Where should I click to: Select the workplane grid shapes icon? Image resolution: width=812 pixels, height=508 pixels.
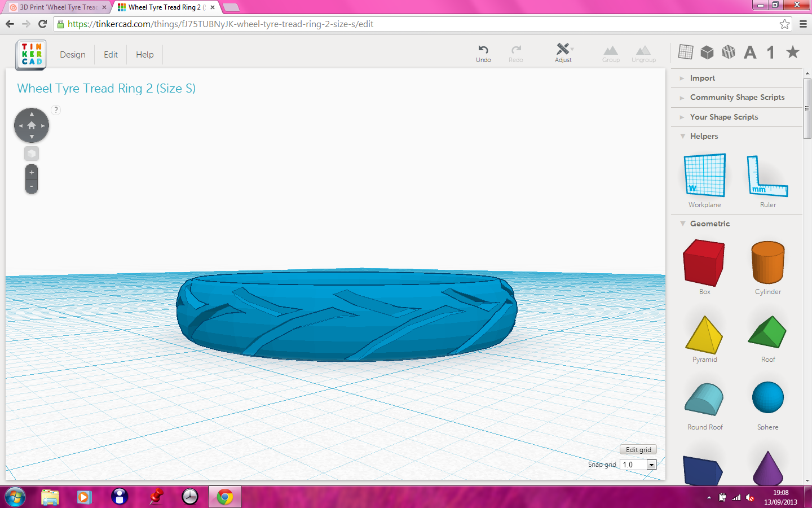[686, 52]
